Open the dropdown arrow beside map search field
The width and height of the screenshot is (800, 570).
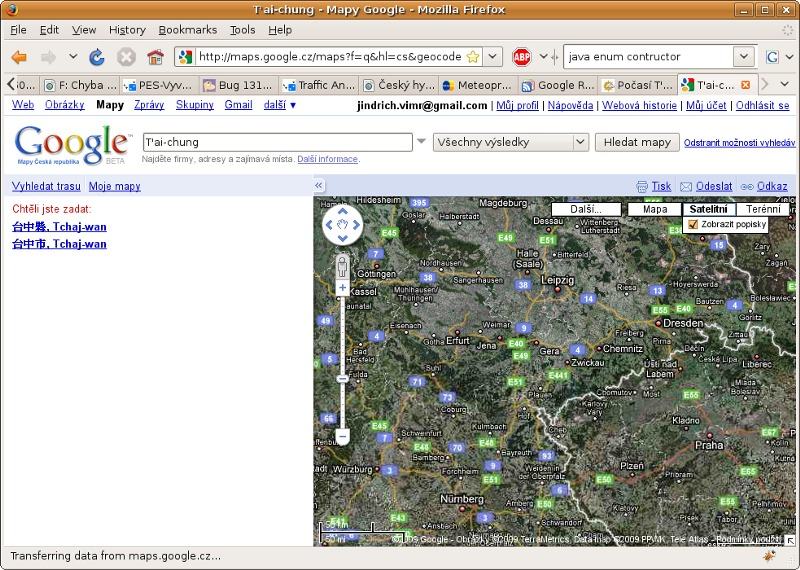click(x=421, y=141)
